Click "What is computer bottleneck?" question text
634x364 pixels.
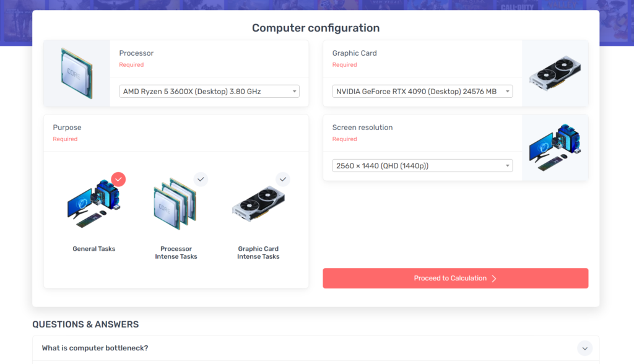(95, 349)
